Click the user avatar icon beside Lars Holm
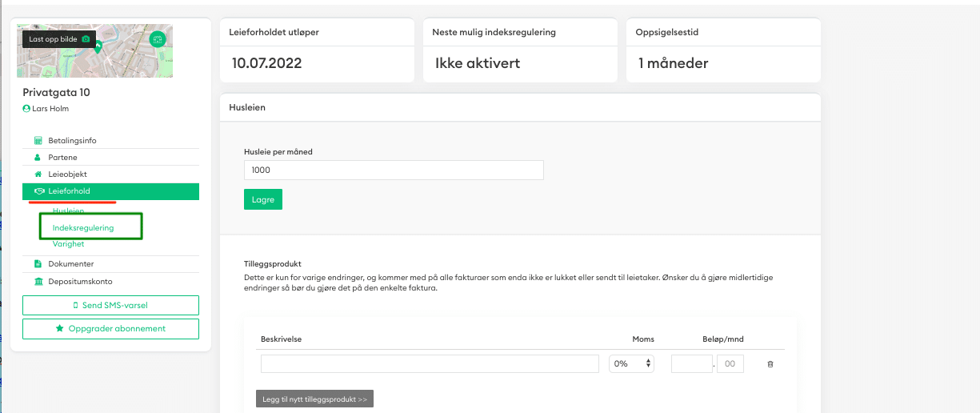This screenshot has height=413, width=980. tap(26, 109)
